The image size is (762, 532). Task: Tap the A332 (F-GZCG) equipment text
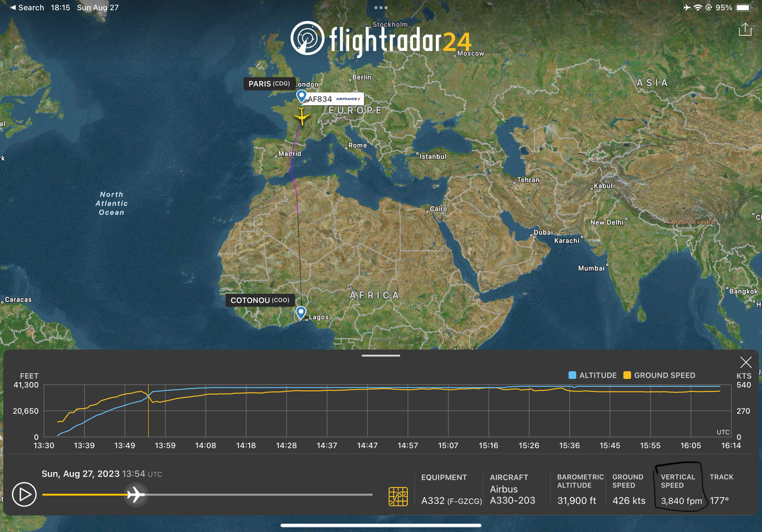[x=451, y=501]
